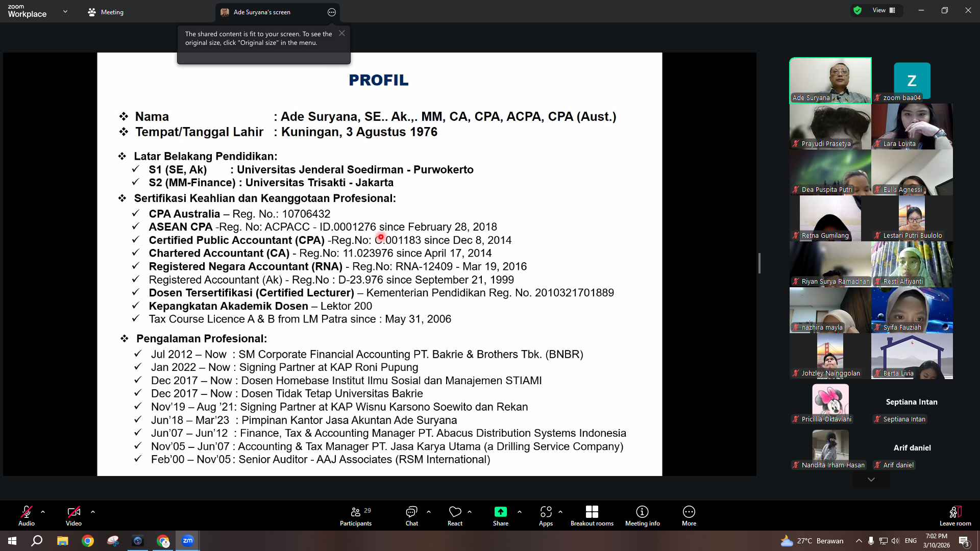Open the Snipping Tool in the taskbar
The image size is (980, 551).
pyautogui.click(x=113, y=541)
